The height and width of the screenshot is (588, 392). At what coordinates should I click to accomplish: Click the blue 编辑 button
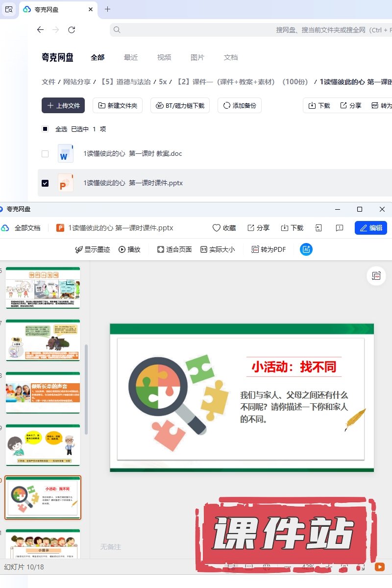(x=370, y=228)
